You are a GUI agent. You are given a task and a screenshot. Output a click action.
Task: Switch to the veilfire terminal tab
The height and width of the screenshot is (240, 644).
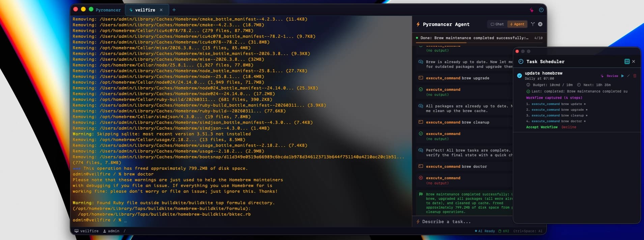point(145,10)
